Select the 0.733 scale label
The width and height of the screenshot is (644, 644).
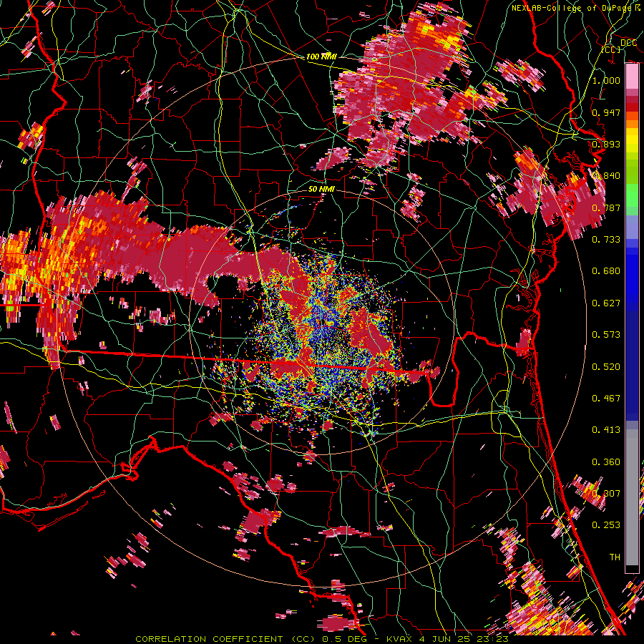click(x=606, y=240)
